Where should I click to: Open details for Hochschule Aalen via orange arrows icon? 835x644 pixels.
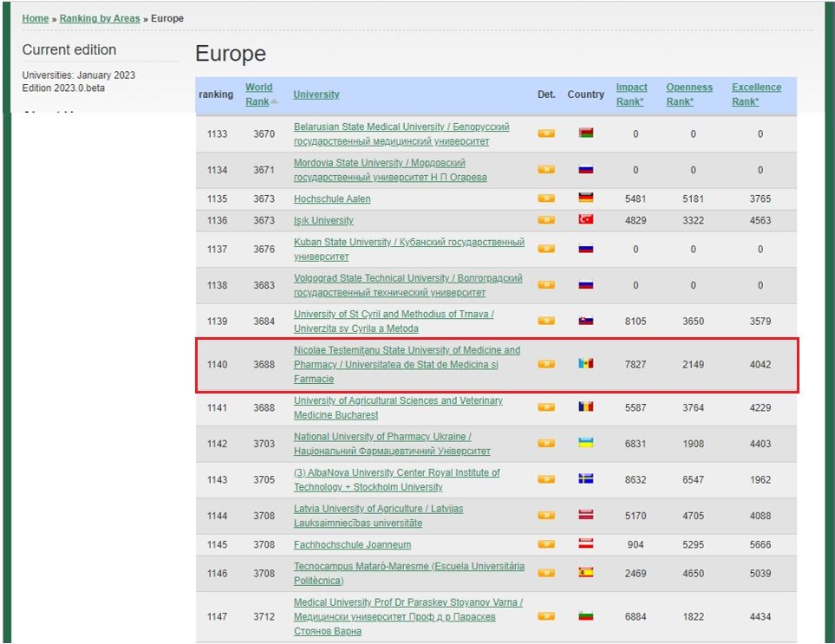[546, 198]
